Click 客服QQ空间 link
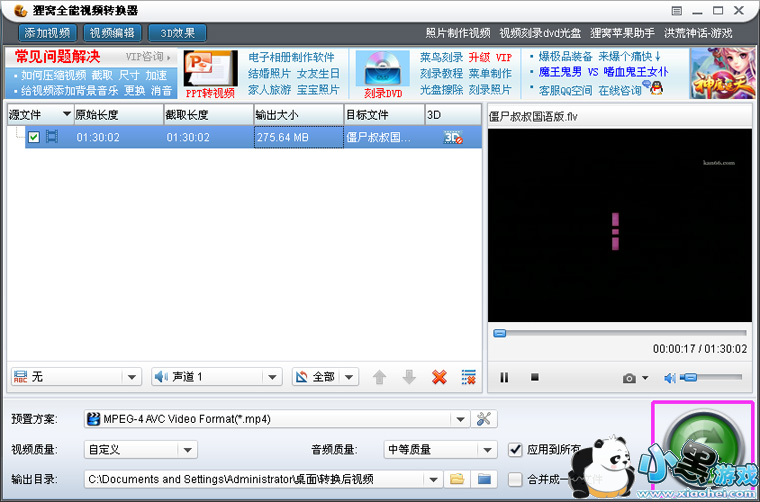760x502 pixels. point(565,91)
